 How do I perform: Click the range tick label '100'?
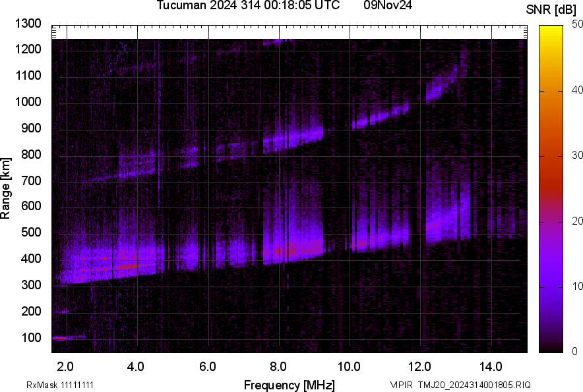pos(31,338)
